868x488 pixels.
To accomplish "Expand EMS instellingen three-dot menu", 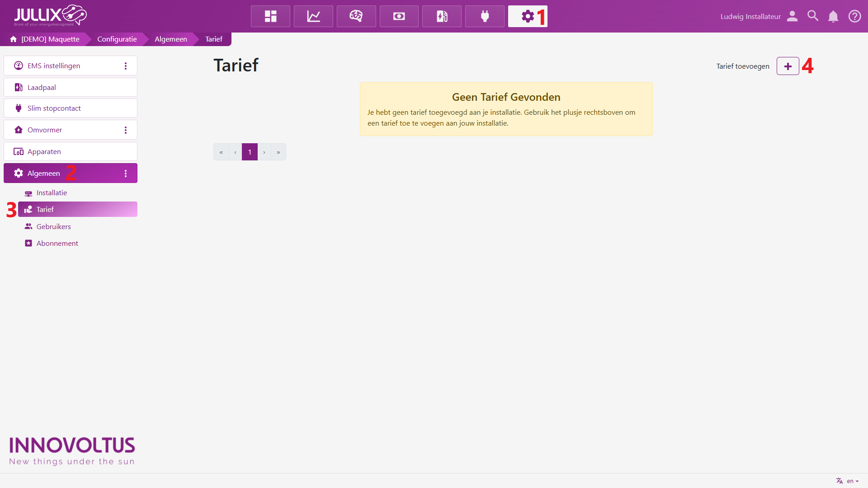I will pyautogui.click(x=126, y=66).
